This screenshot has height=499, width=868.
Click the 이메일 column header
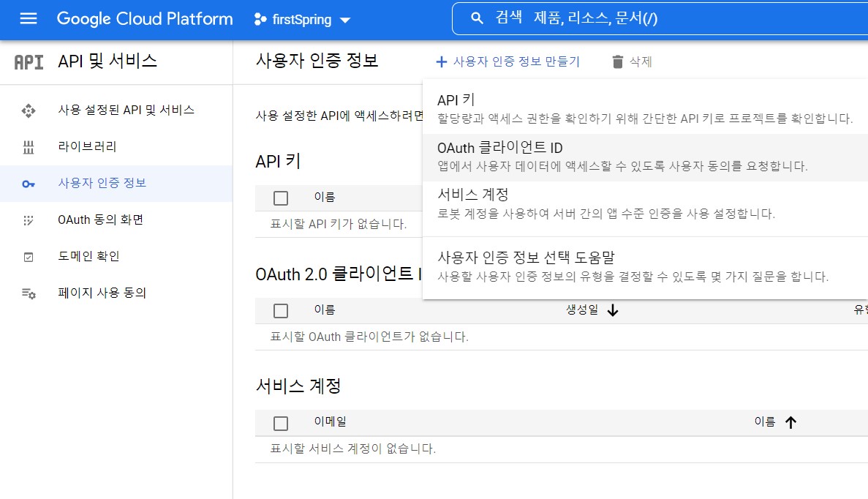pos(330,421)
